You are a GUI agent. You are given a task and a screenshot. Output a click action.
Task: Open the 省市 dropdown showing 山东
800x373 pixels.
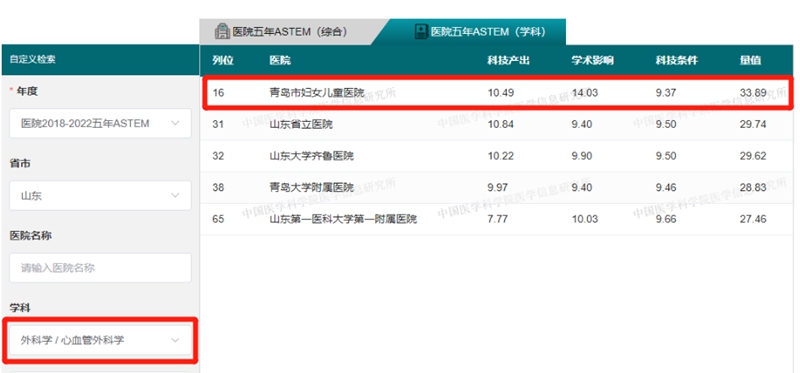click(x=101, y=195)
